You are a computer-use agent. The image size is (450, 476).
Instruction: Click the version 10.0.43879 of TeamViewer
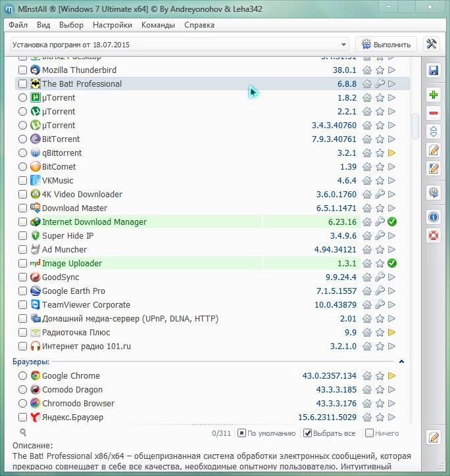pos(335,305)
